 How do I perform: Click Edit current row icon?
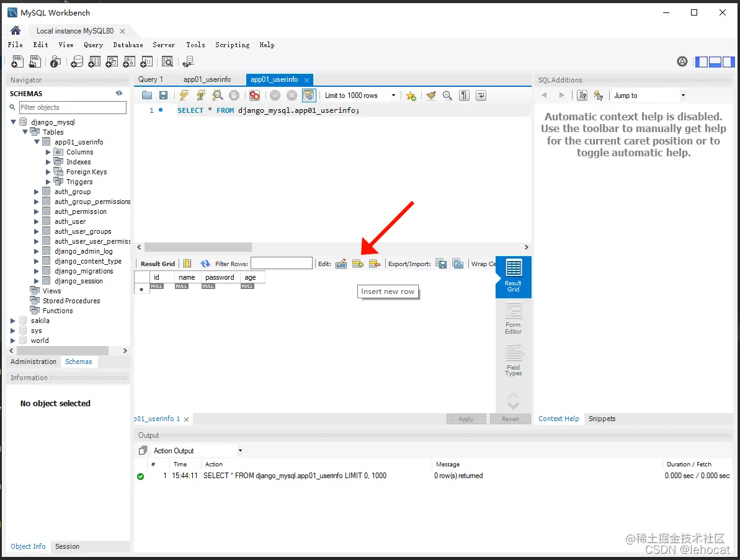(x=341, y=264)
